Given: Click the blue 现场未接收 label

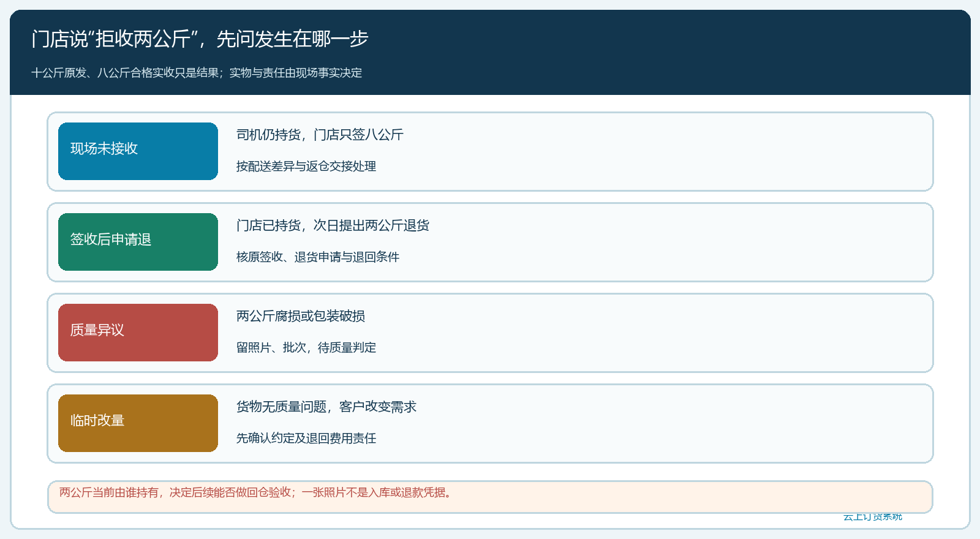Looking at the screenshot, I should [x=138, y=151].
